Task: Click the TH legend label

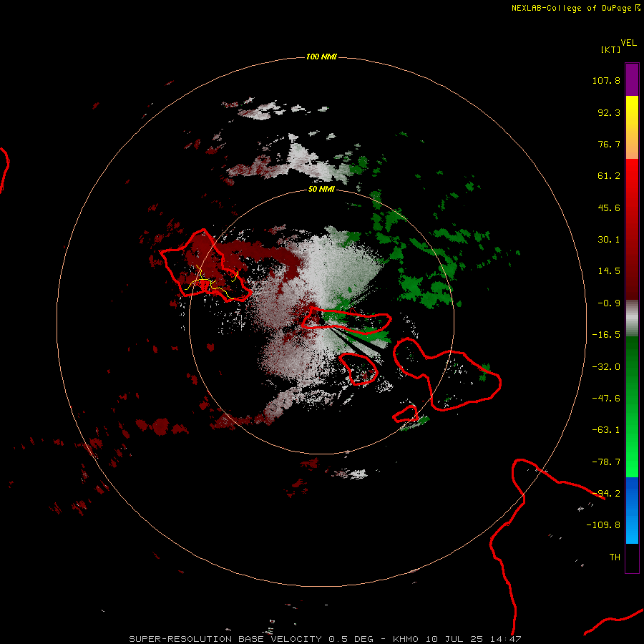Action: [x=615, y=557]
